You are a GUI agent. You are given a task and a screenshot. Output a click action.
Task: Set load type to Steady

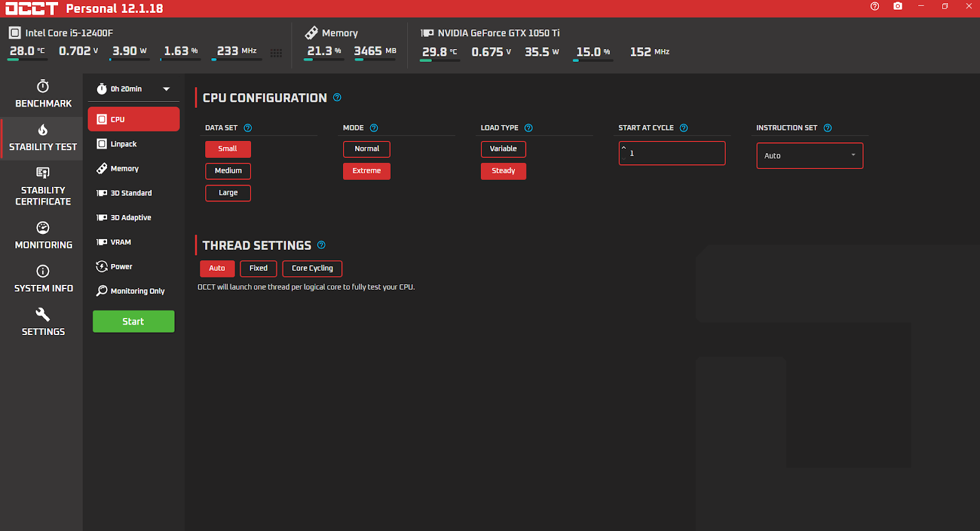[x=503, y=171]
